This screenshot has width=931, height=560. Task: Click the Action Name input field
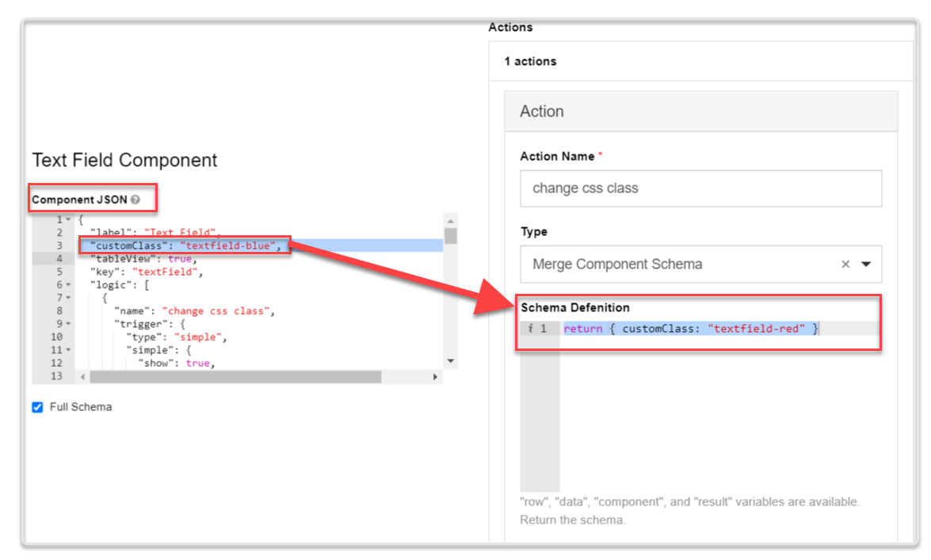[700, 189]
